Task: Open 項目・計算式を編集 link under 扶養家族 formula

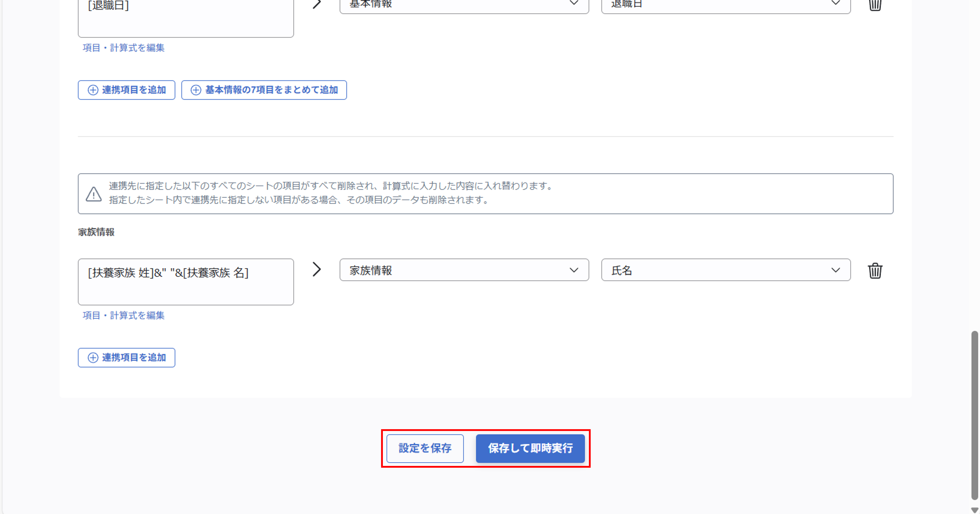Action: (x=123, y=316)
